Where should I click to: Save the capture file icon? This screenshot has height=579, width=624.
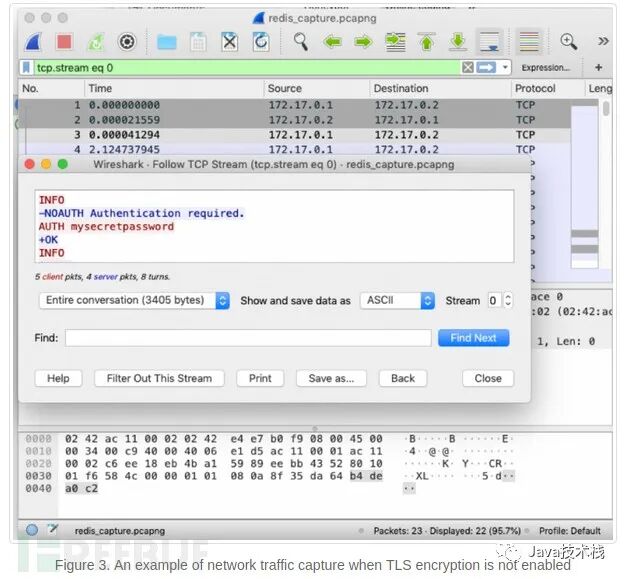pyautogui.click(x=198, y=42)
